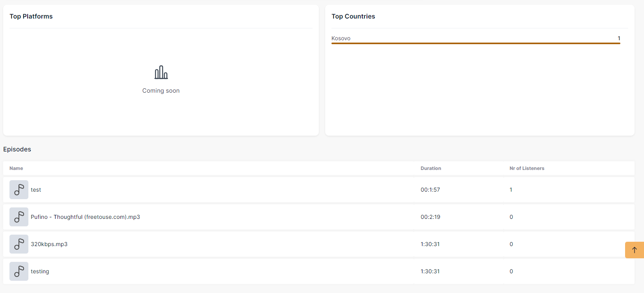Click the music note icon for 320kbps.mp3
This screenshot has height=293, width=644.
pos(19,244)
